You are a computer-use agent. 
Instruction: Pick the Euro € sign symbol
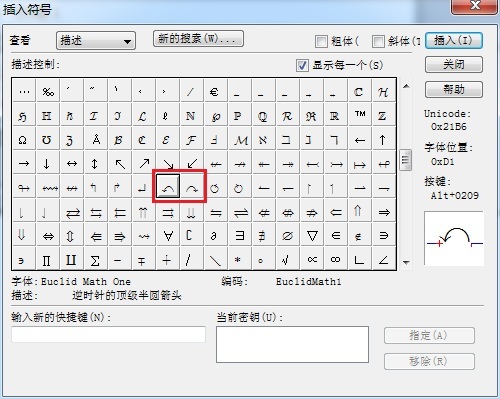215,91
